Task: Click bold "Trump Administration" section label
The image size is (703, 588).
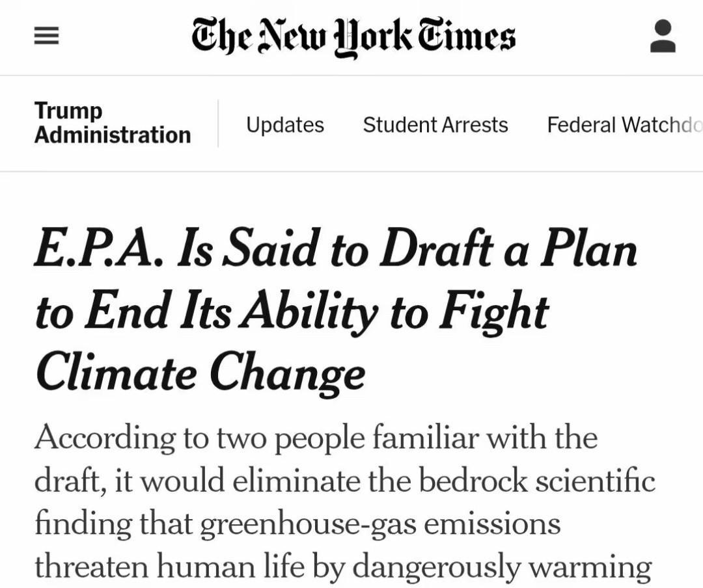Action: pos(112,123)
